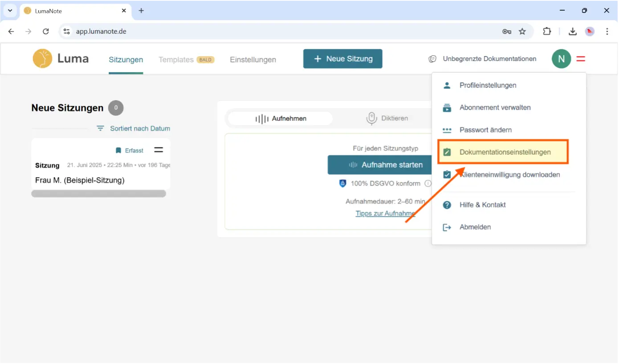Image resolution: width=619 pixels, height=364 pixels.
Task: Switch to Aufnehmen mode
Action: pos(281,118)
